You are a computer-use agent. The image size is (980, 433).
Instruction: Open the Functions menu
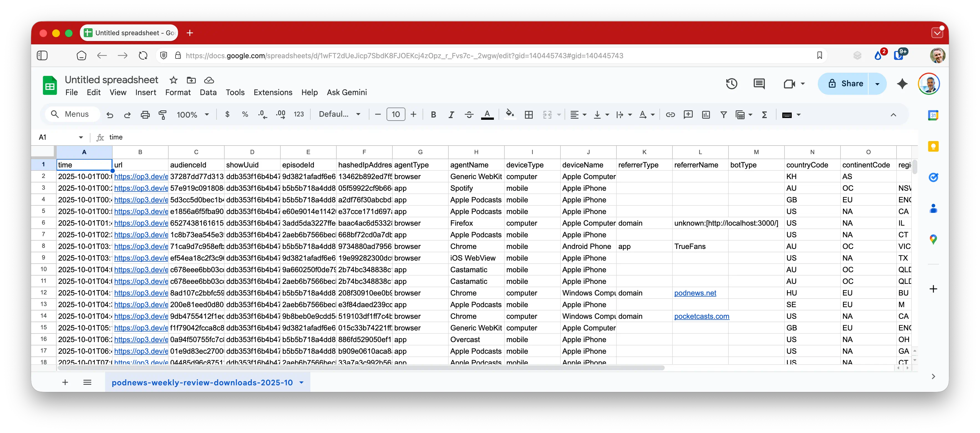pyautogui.click(x=765, y=114)
